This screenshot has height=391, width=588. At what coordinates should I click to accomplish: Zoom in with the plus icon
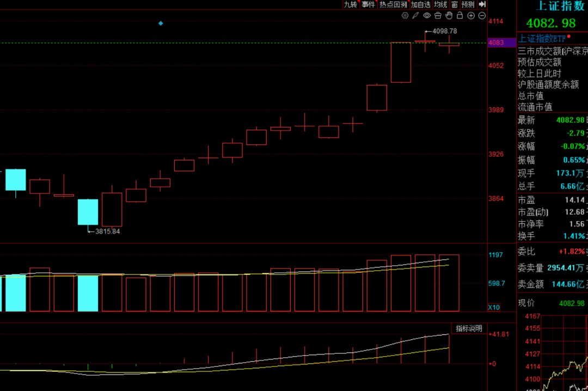point(471,15)
